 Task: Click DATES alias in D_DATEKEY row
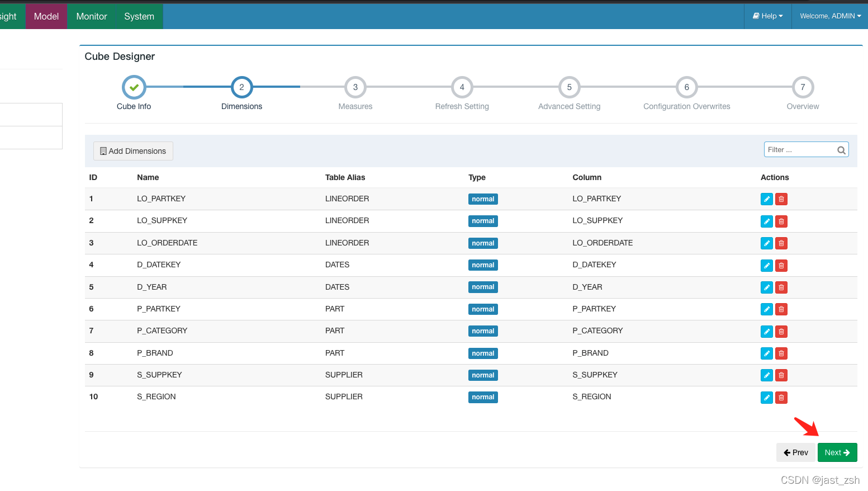(337, 265)
